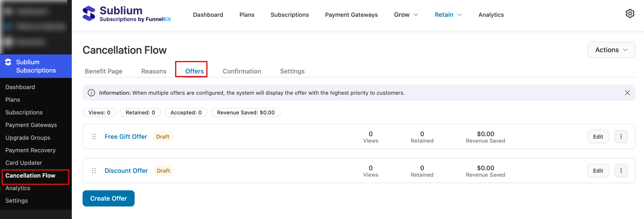Click the information circle icon
The height and width of the screenshot is (219, 644).
[91, 93]
